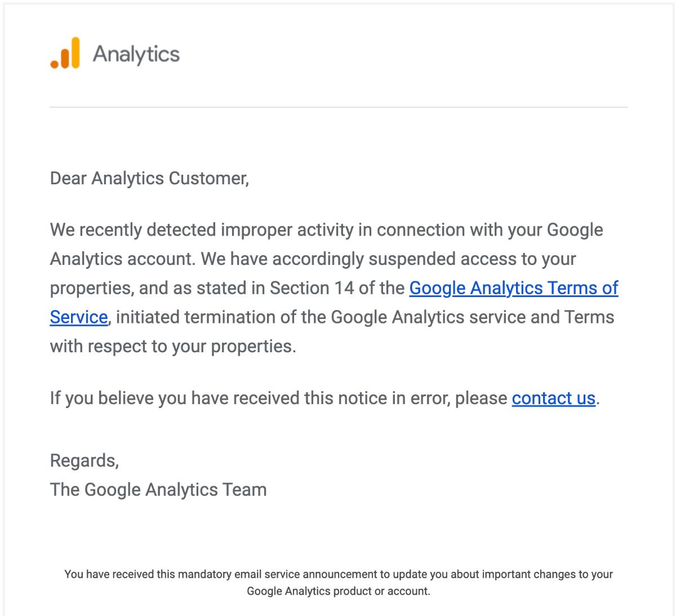Click the tall yellow bar in the logo

tap(75, 53)
